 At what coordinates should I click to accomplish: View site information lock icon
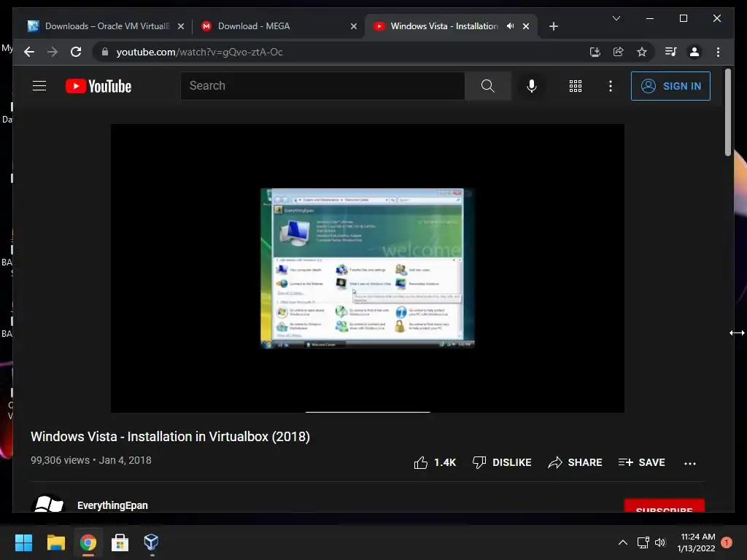click(105, 52)
